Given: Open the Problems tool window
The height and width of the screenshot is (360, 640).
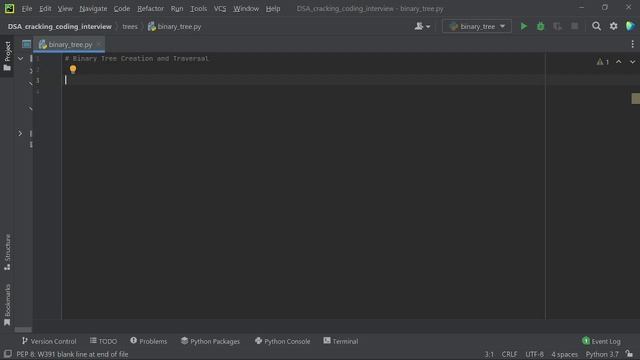Looking at the screenshot, I should [x=149, y=341].
